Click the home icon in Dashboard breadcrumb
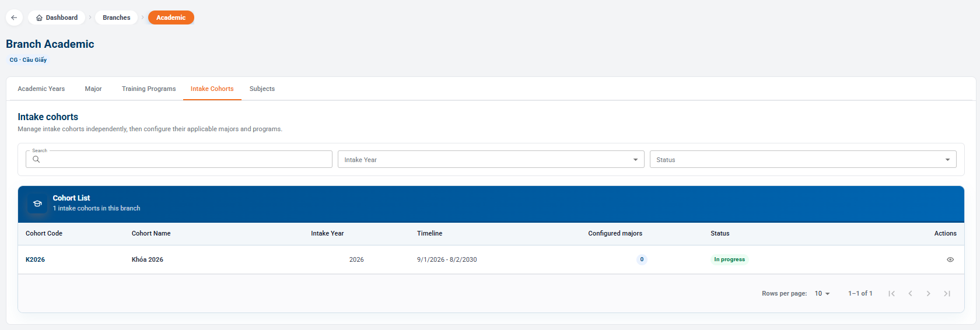 (39, 17)
